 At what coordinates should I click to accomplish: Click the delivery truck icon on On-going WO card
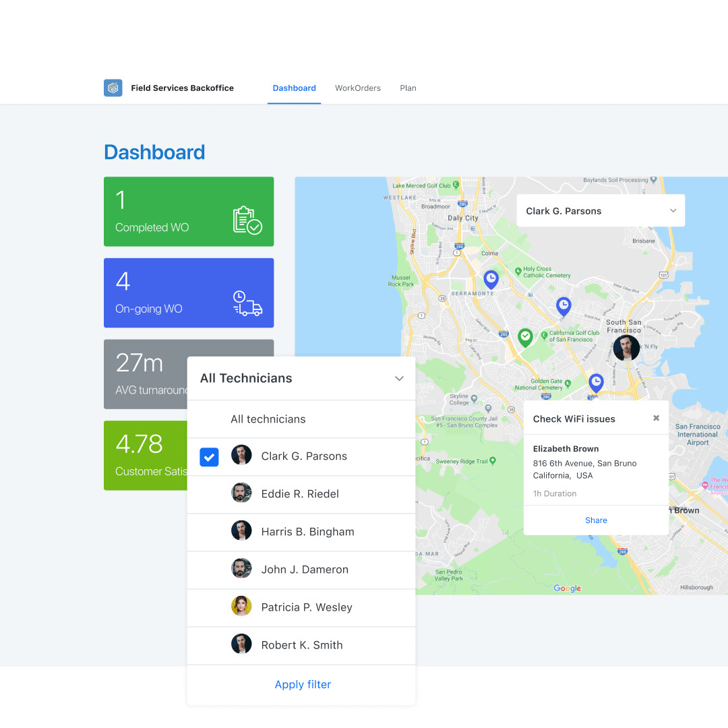(x=249, y=304)
